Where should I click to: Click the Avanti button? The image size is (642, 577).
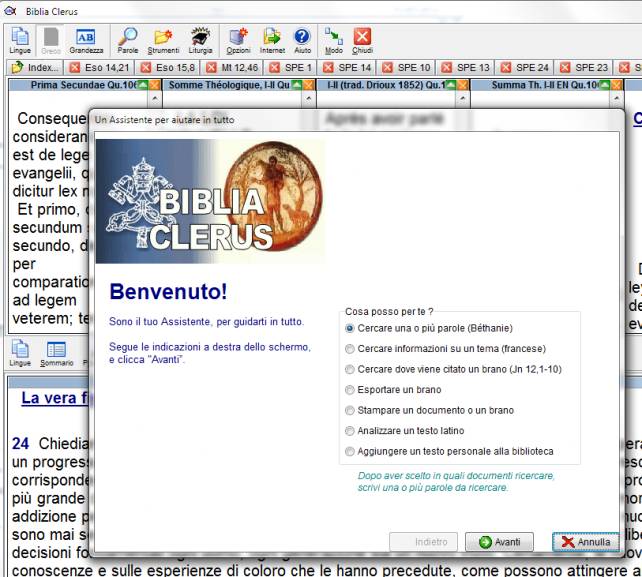[499, 542]
